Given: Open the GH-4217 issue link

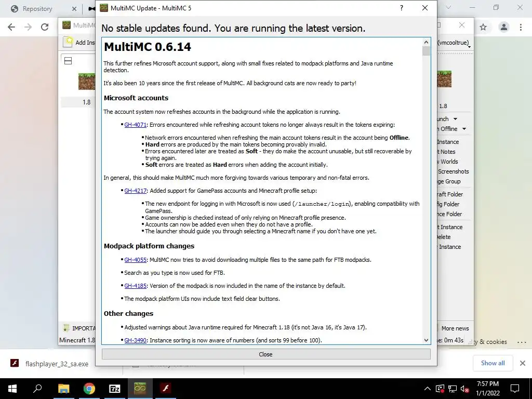Looking at the screenshot, I should [x=136, y=191].
